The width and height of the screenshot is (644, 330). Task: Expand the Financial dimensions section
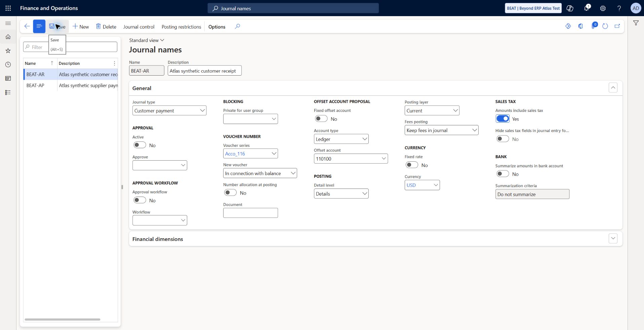tap(613, 239)
